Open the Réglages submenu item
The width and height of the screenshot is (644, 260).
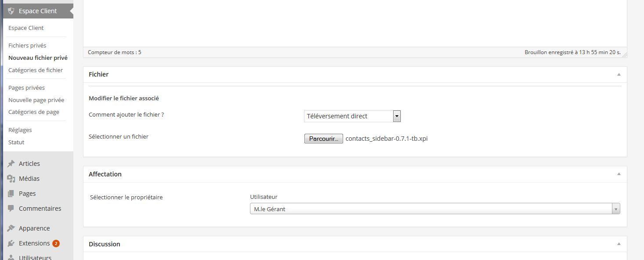[20, 130]
